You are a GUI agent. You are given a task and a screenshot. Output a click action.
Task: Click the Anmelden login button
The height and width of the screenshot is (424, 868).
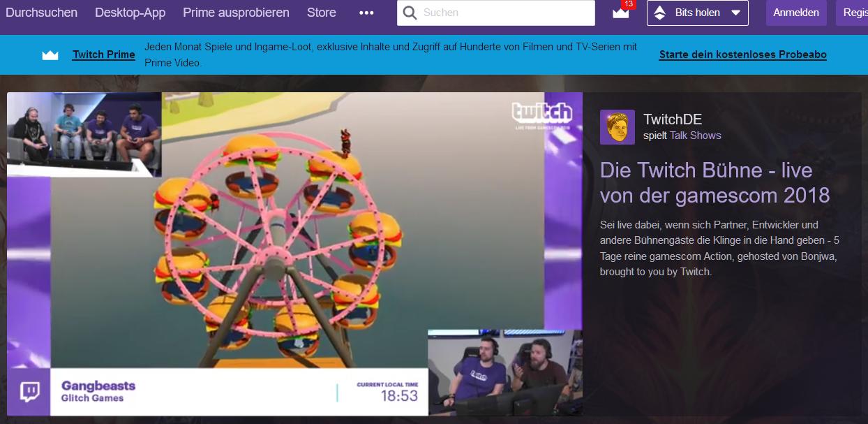796,13
